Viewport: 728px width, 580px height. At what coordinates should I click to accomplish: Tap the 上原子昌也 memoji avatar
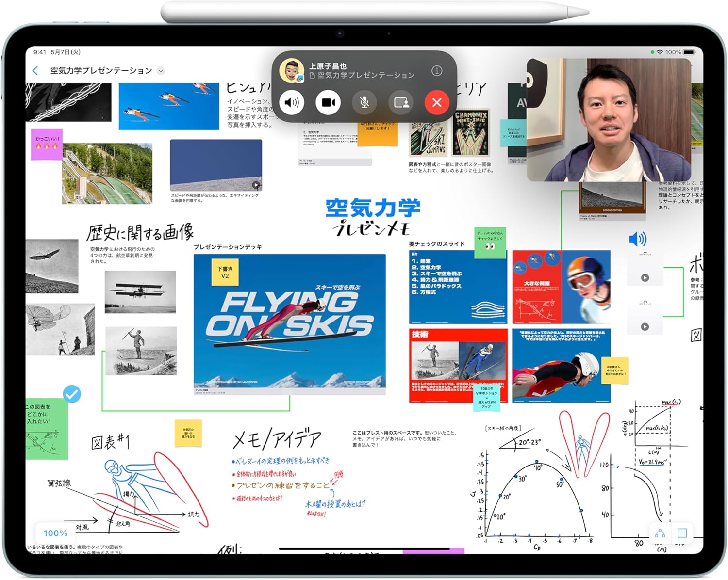coord(292,71)
